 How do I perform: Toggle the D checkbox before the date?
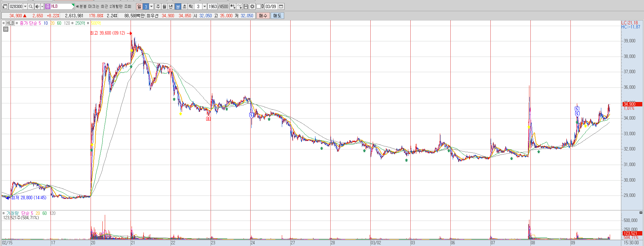click(258, 6)
